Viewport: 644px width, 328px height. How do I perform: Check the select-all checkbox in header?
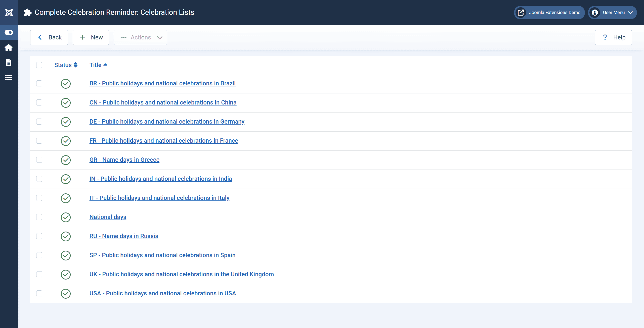[x=39, y=65]
